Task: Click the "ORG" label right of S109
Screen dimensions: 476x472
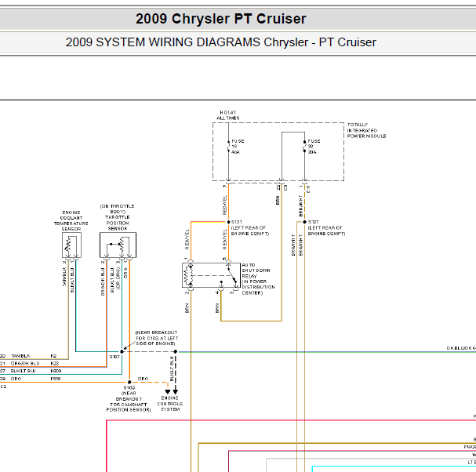Action: (x=143, y=379)
